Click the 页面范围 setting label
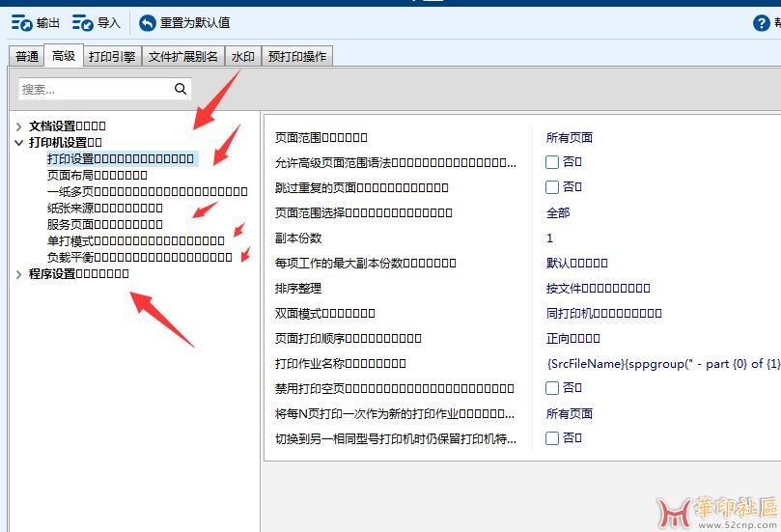This screenshot has height=532, width=781. pos(321,137)
